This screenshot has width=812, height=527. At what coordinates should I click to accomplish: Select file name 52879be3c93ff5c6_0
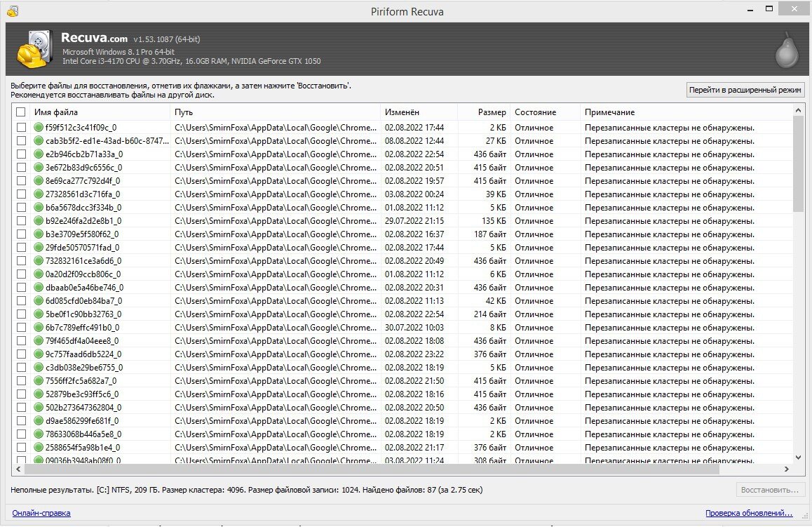[82, 394]
